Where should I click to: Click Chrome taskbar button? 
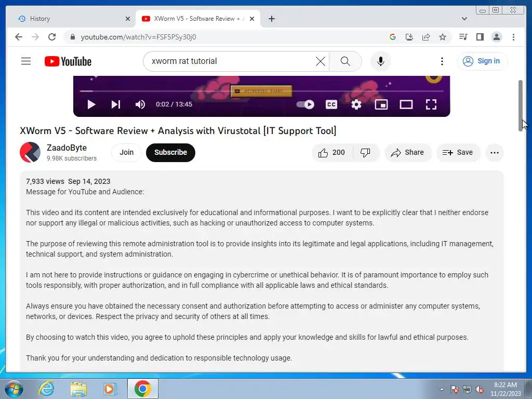142,389
